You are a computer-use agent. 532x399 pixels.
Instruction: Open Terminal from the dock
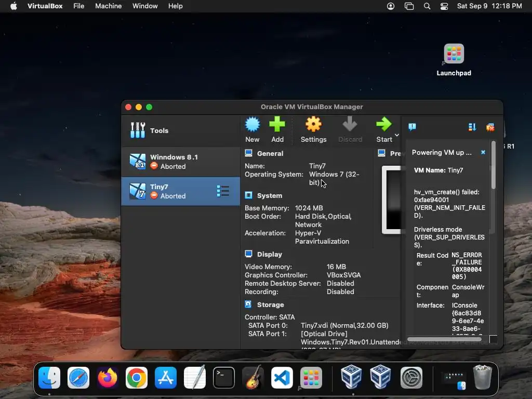[x=223, y=378]
